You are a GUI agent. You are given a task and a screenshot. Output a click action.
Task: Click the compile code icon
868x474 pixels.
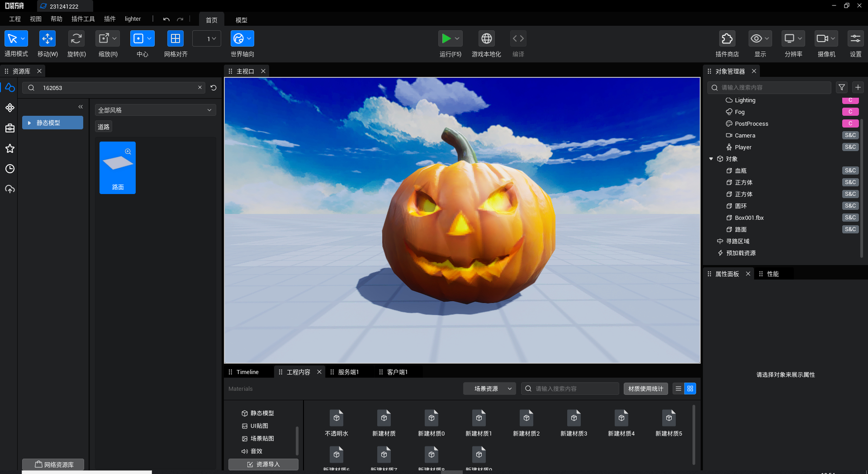click(x=518, y=38)
